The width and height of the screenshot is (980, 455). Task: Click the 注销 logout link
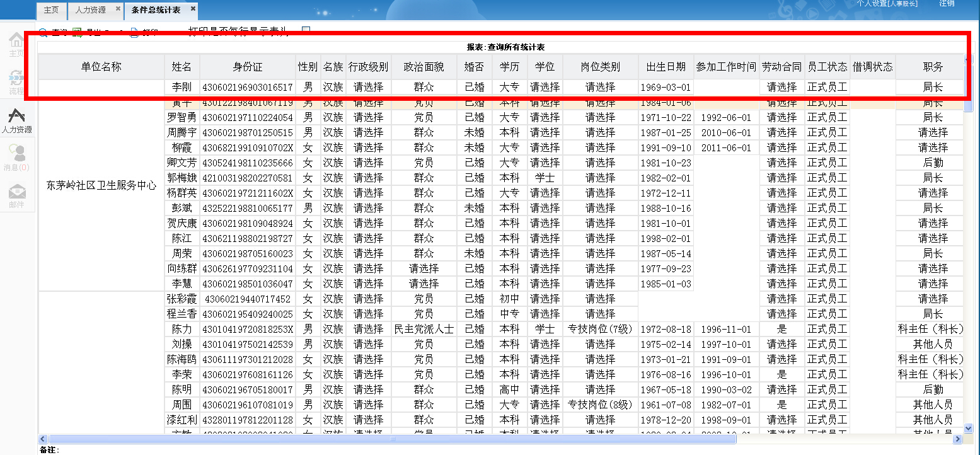947,4
